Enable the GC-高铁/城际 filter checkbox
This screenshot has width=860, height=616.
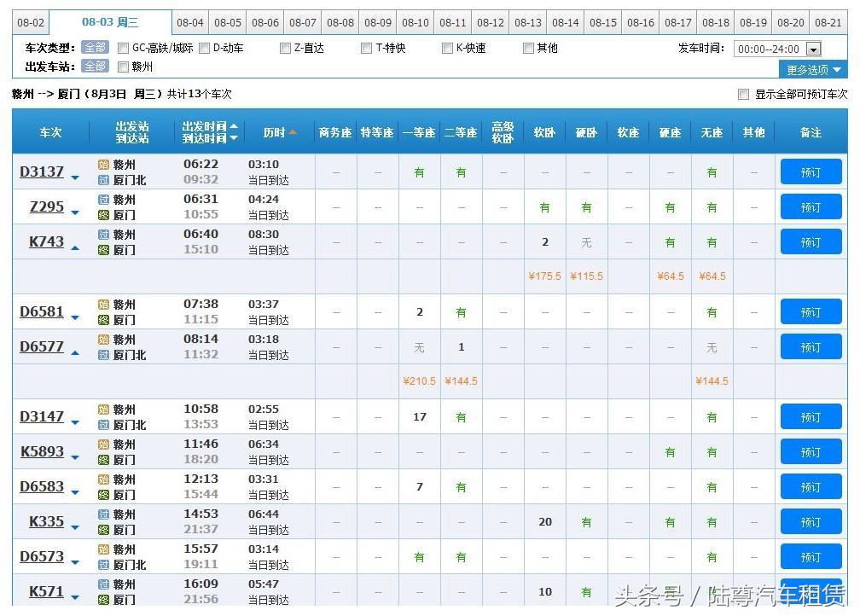(122, 48)
